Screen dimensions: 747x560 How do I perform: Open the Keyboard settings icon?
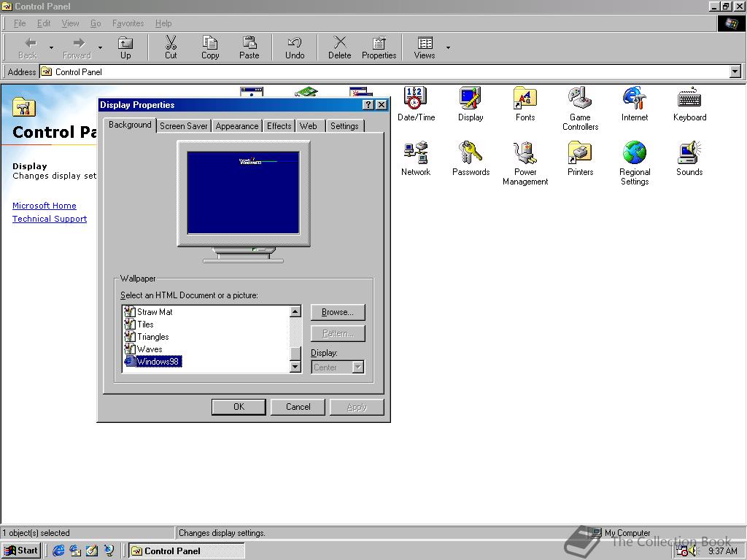(689, 104)
